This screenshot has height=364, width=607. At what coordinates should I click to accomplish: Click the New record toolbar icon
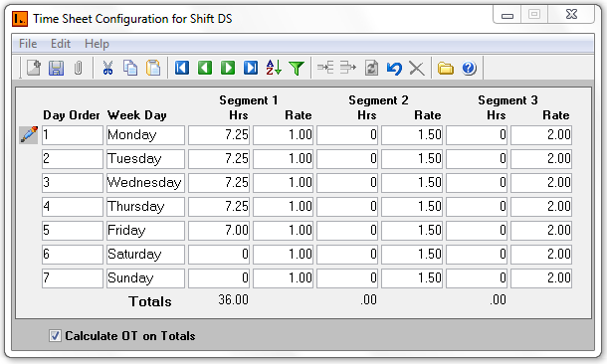click(34, 68)
